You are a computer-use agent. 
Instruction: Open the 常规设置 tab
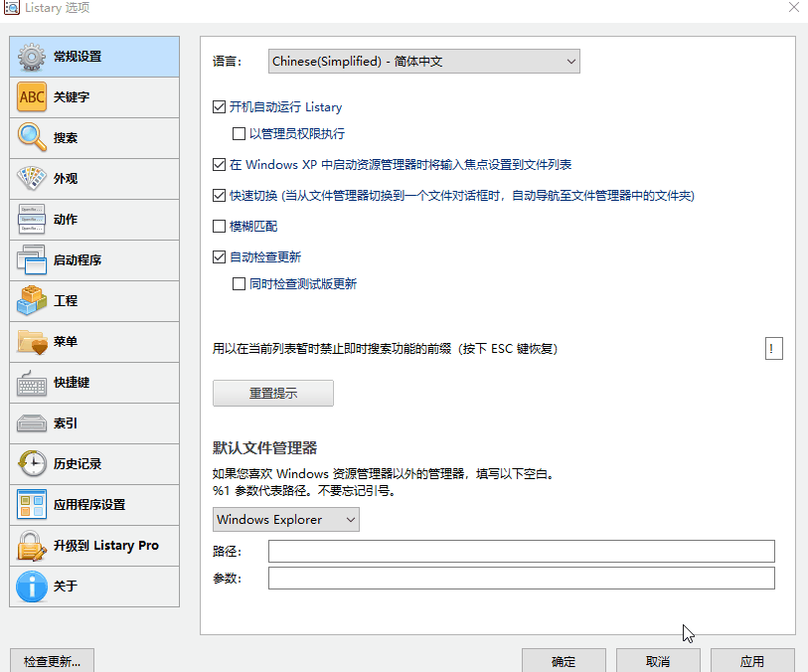click(x=94, y=57)
